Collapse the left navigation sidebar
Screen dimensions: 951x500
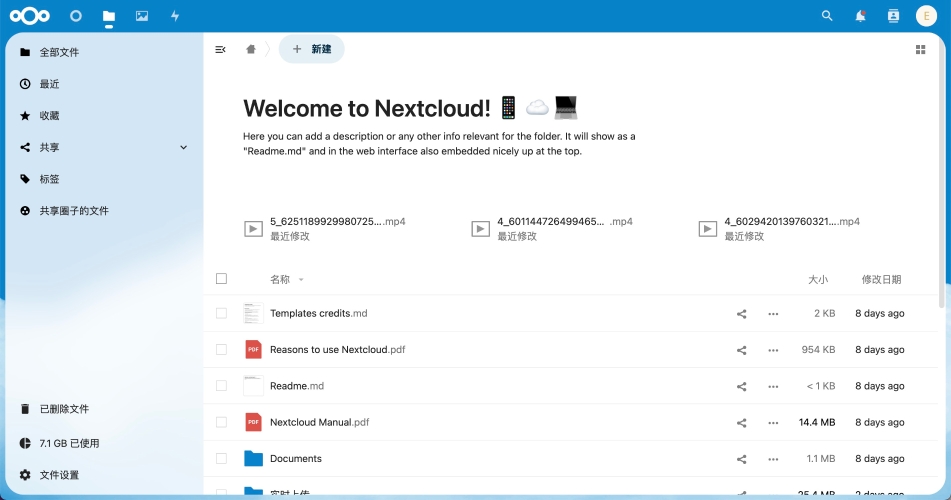click(220, 49)
